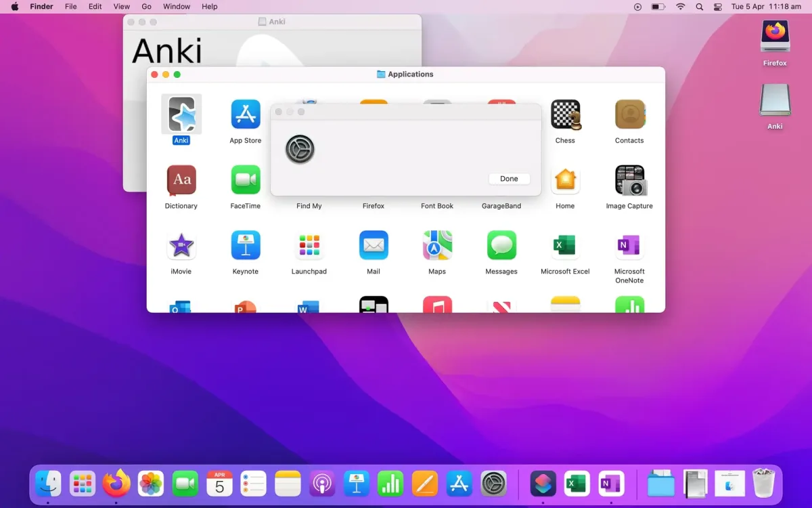This screenshot has width=812, height=508.
Task: Open the Edit menu
Action: 95,7
